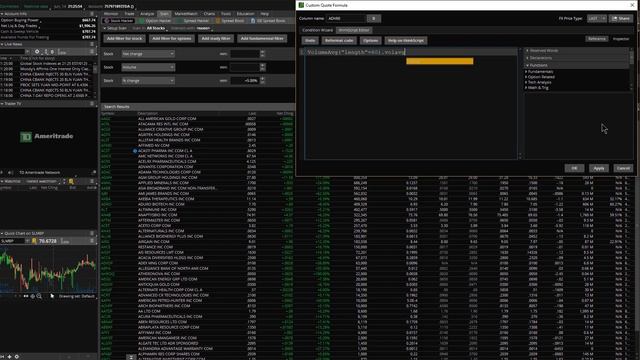Open the Quick Chart symbol dropdown arrow
This screenshot has height=360, width=640.
(x=27, y=241)
